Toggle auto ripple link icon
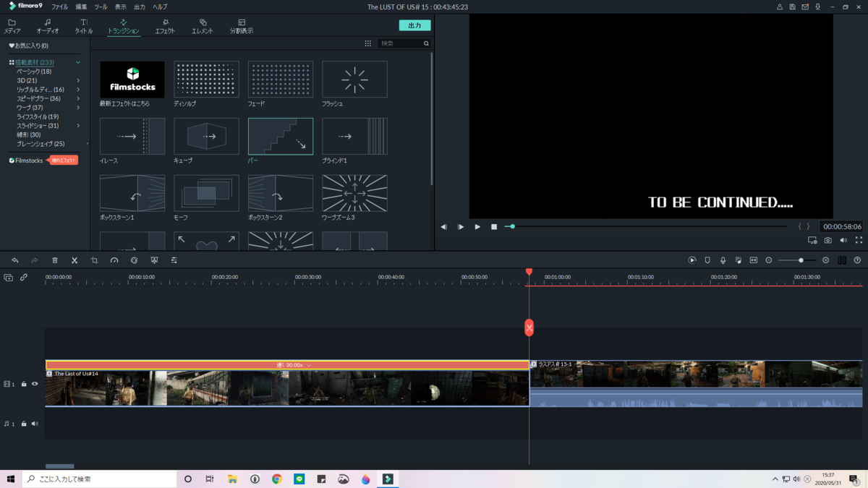 tap(24, 278)
